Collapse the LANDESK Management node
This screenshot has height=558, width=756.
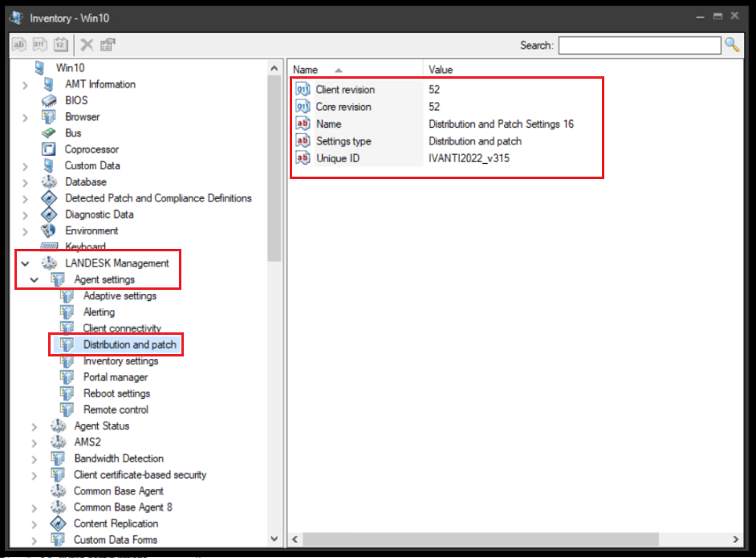(25, 263)
